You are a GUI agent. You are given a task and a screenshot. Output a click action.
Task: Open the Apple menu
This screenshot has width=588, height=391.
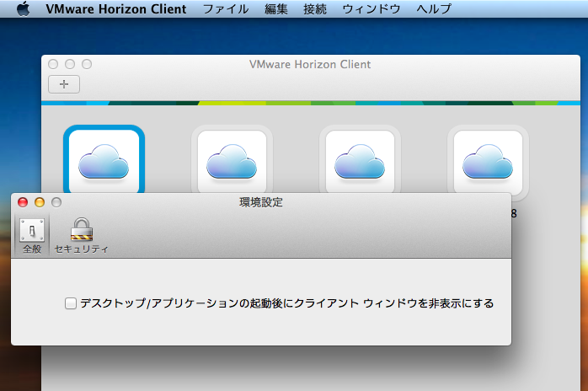(x=24, y=8)
